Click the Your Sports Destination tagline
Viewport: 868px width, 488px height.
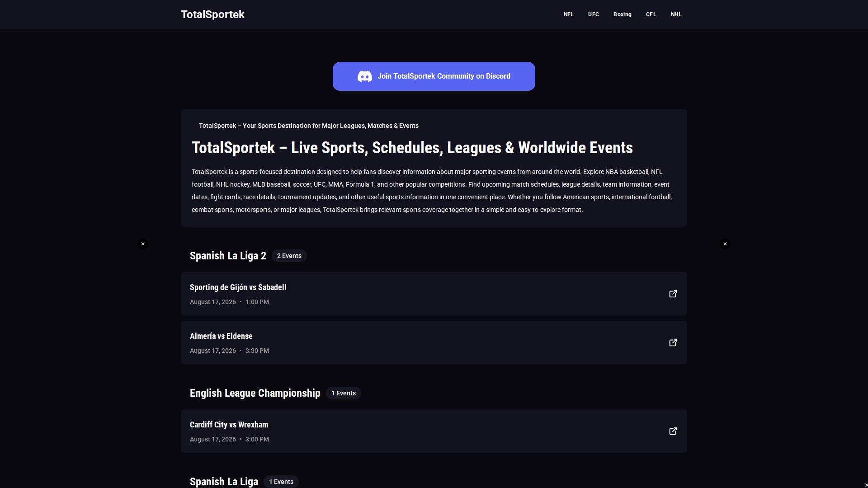(x=309, y=126)
